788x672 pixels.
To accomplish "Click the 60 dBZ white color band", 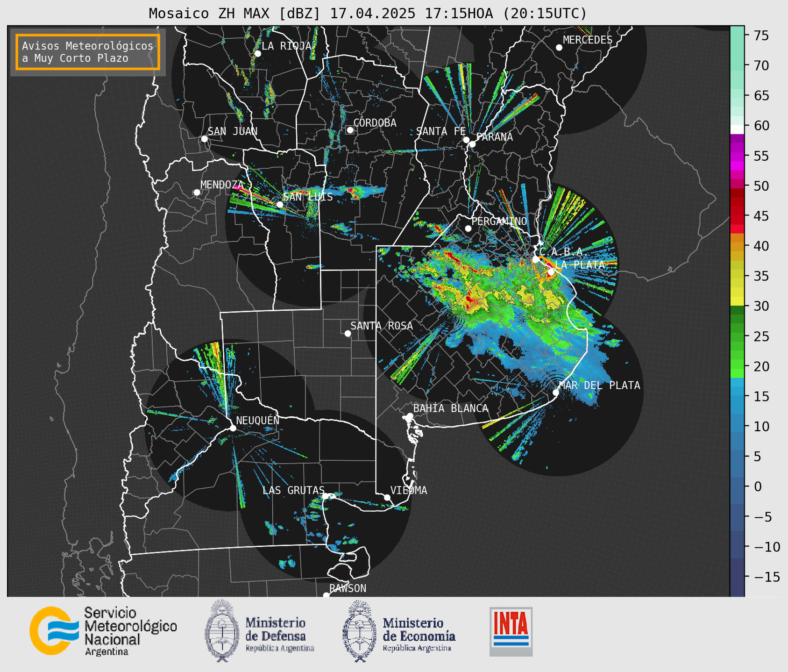I will [x=737, y=130].
